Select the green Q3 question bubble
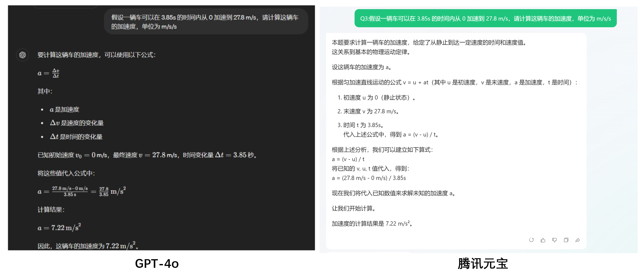 click(485, 18)
